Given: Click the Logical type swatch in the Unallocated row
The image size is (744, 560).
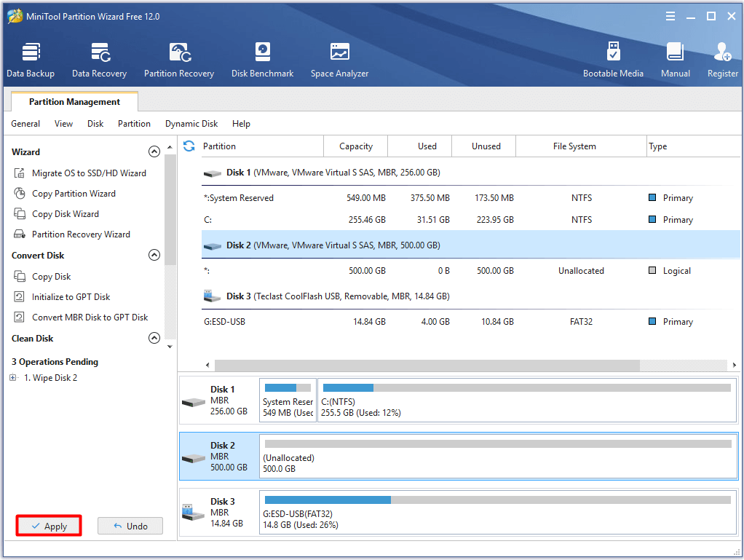Looking at the screenshot, I should [x=652, y=270].
